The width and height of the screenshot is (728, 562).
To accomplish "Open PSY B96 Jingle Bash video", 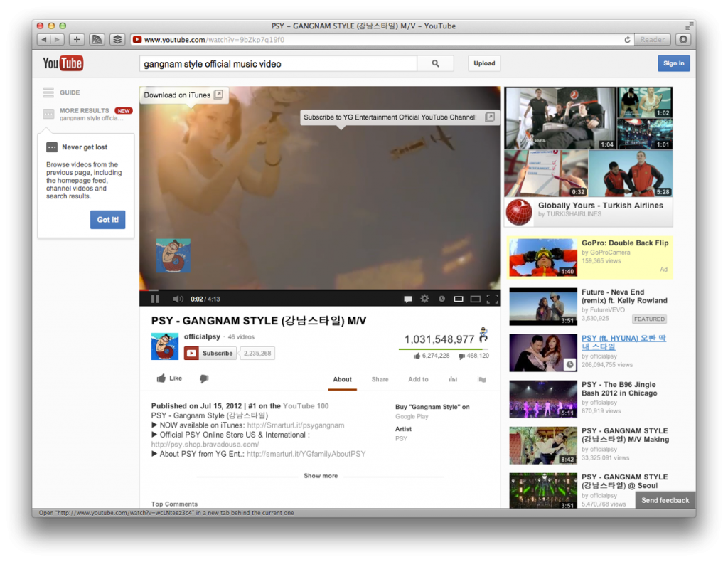I will point(619,388).
